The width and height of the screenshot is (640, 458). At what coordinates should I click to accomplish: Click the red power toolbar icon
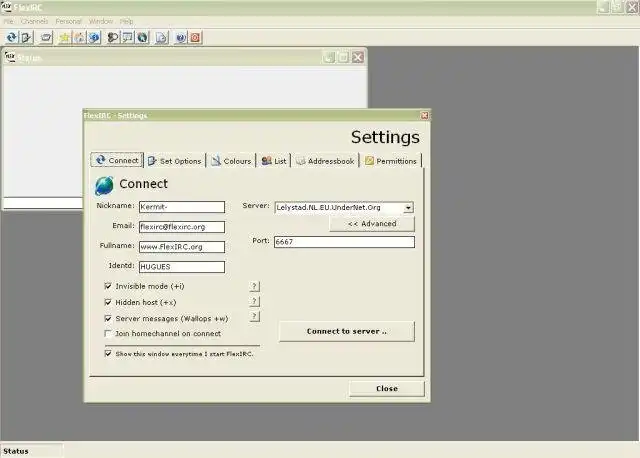click(195, 38)
